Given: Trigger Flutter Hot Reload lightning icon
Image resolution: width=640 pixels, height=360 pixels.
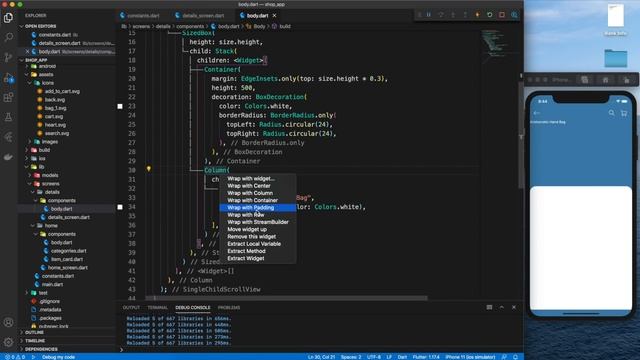Looking at the screenshot, I should click(x=478, y=15).
